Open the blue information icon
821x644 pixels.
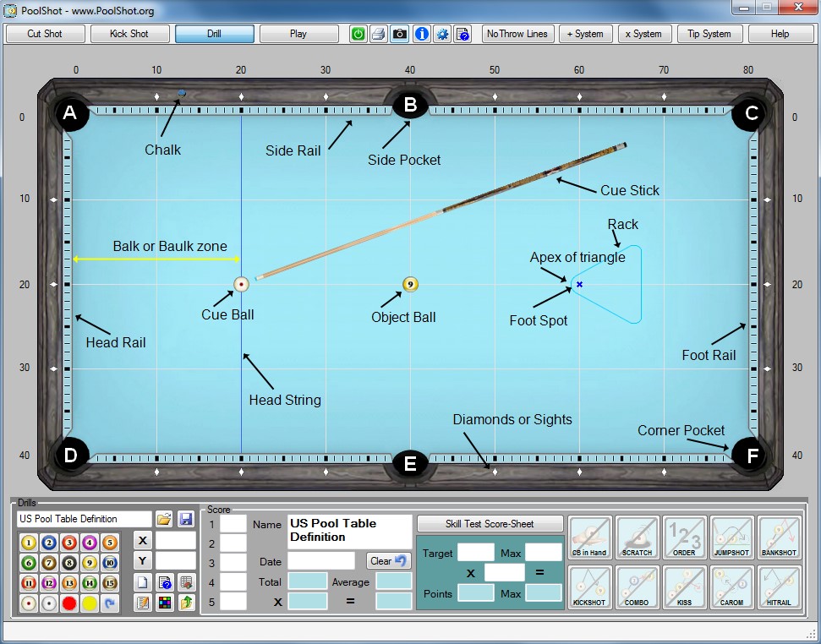pyautogui.click(x=422, y=34)
